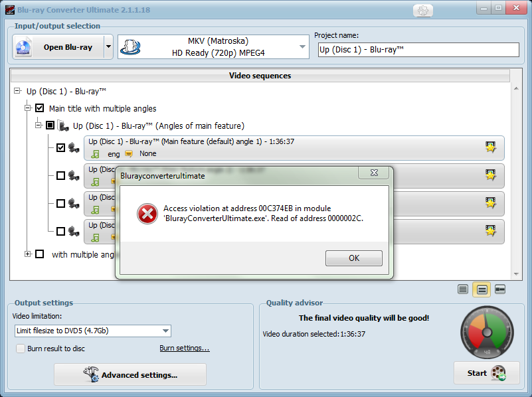Open the MKV (Matroska) output format dropdown
Image resolution: width=532 pixels, height=397 pixels.
[x=213, y=46]
